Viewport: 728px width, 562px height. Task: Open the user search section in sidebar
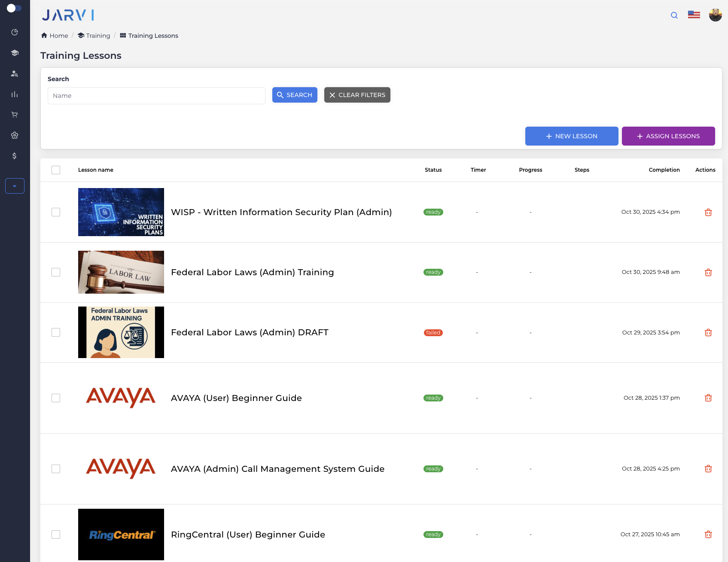(x=14, y=73)
